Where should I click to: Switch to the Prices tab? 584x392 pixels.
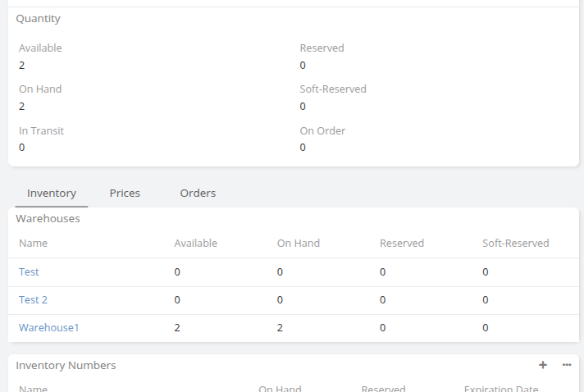(x=125, y=194)
